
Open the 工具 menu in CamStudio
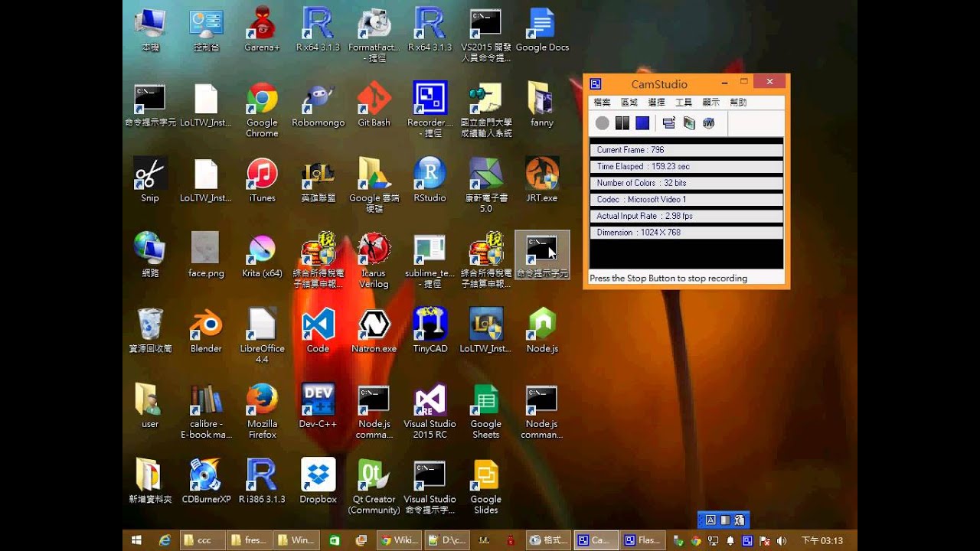coord(683,102)
